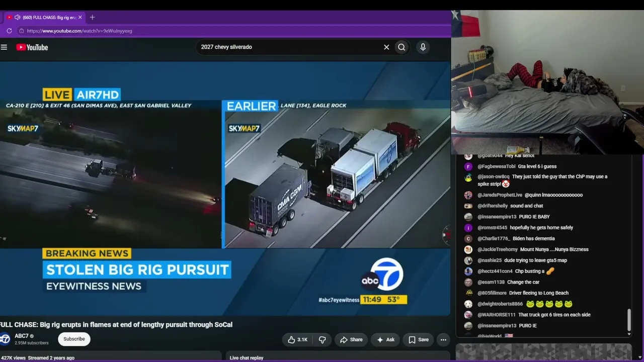Click "dude trying to leave gta5 map" message
644x362 pixels.
(535, 260)
